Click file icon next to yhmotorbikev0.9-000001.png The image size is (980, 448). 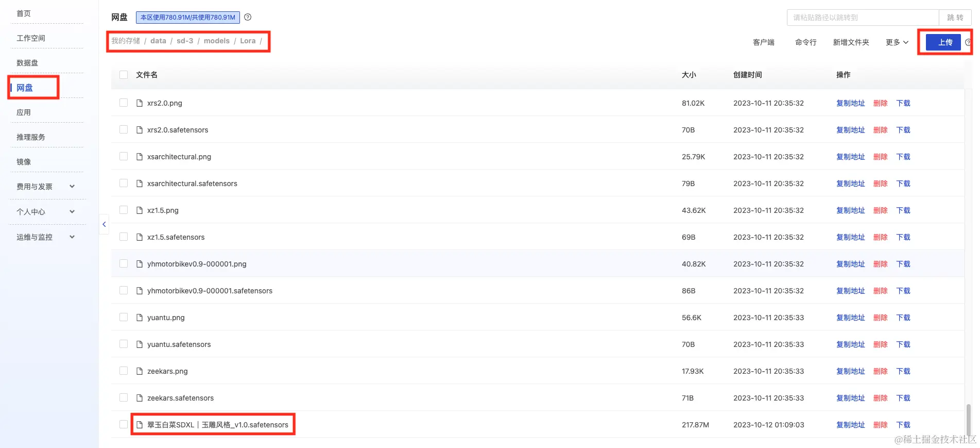pos(139,264)
